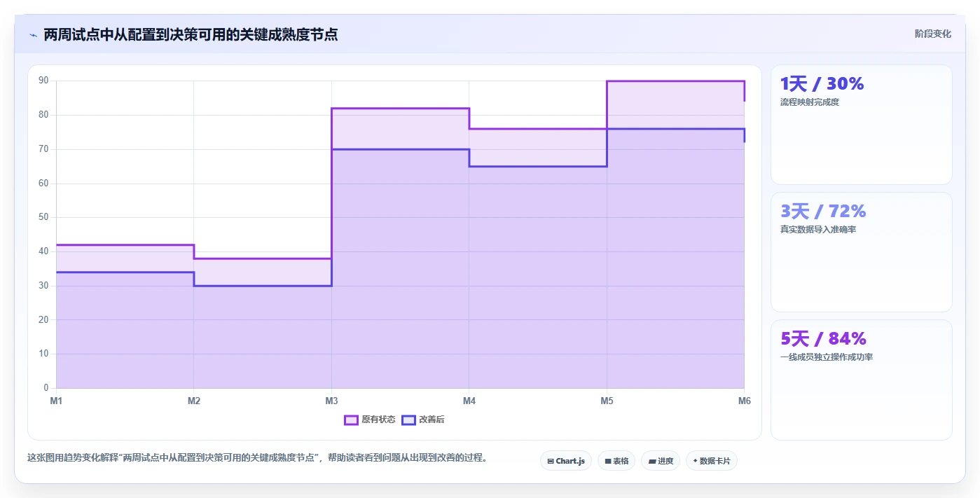Click the 一线成员独立操作成功率 caption
This screenshot has width=980, height=498.
pos(827,357)
